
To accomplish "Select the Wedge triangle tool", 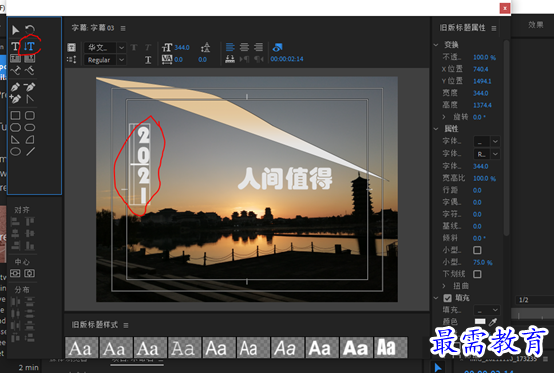I will [15, 140].
